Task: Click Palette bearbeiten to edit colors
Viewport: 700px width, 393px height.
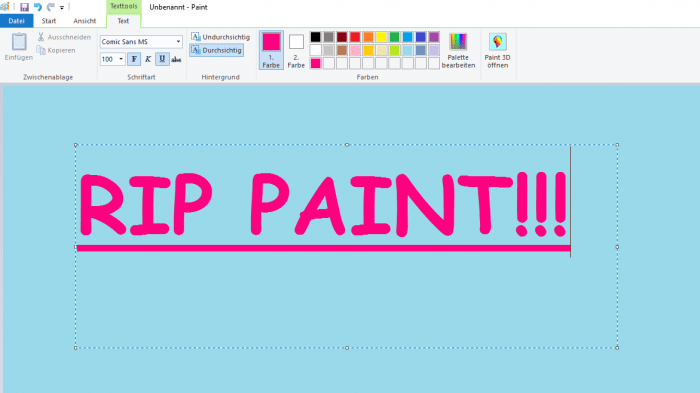Action: pyautogui.click(x=458, y=50)
